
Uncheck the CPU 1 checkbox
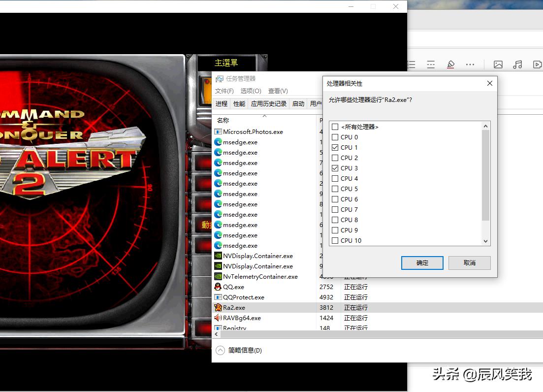336,147
